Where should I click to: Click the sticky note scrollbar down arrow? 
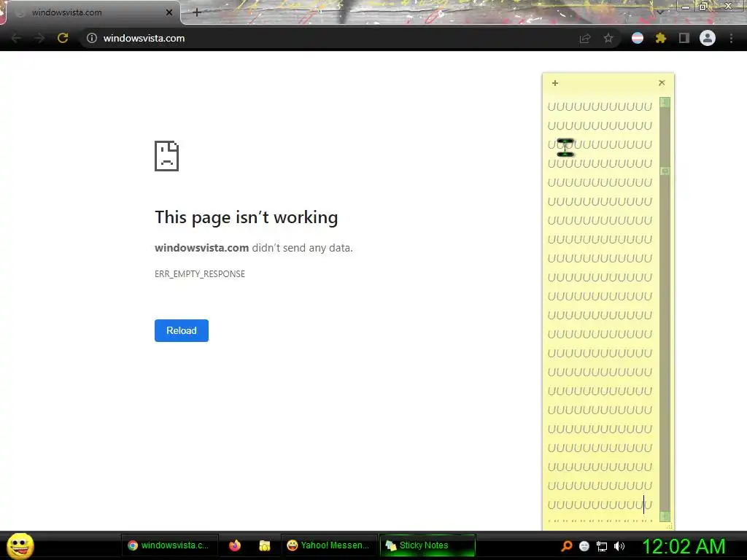tap(665, 516)
